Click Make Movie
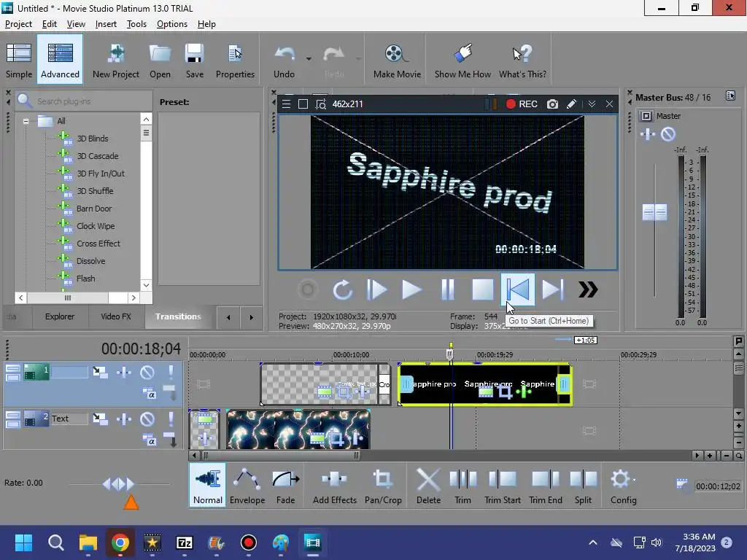Image resolution: width=747 pixels, height=560 pixels. click(x=397, y=60)
